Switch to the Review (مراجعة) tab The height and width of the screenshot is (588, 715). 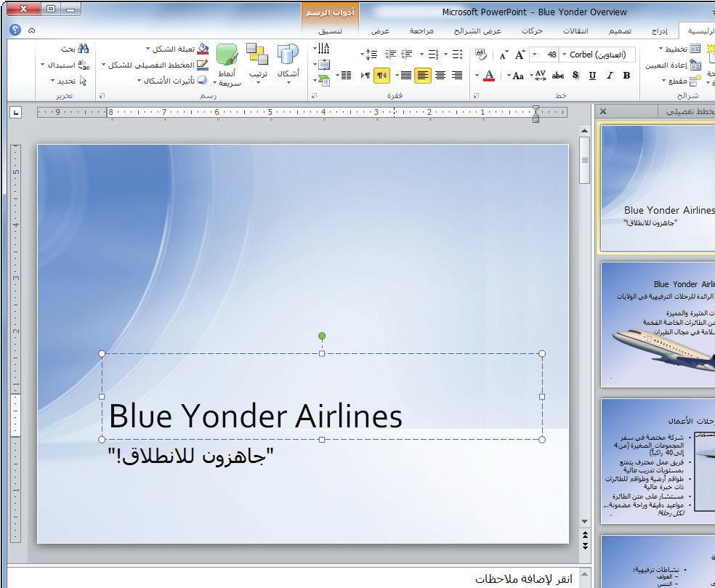coord(421,31)
